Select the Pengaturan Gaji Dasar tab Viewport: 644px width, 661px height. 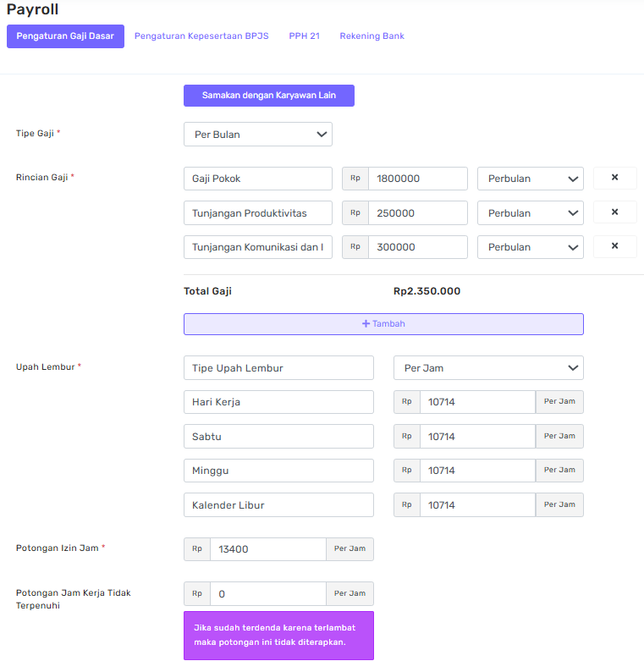[x=65, y=36]
